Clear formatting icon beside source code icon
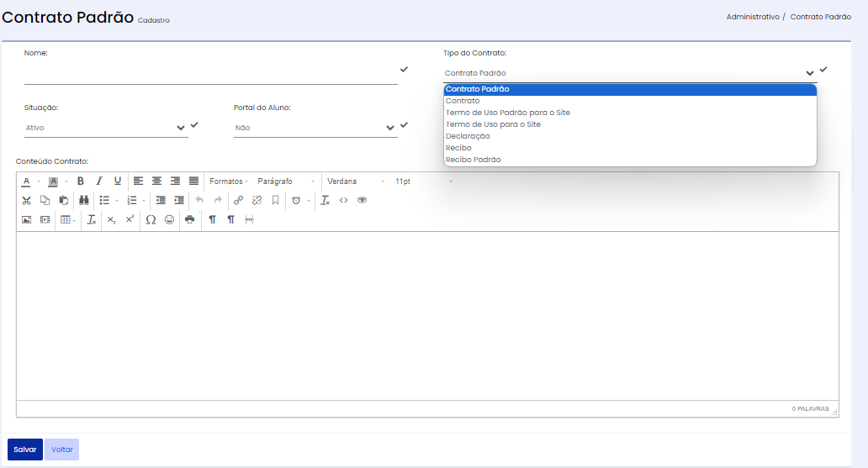Viewport: 868px width, 468px height. click(x=325, y=200)
